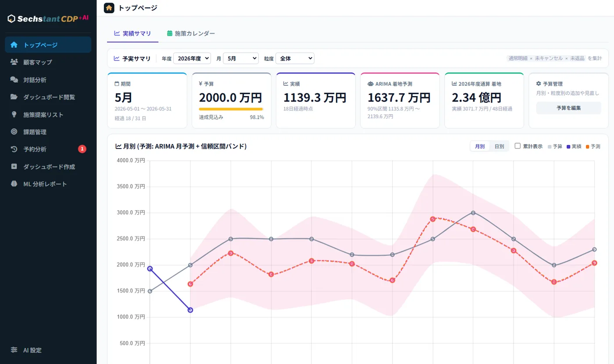
Task: Open the 年度 dropdown showing 2026年度
Action: click(192, 58)
